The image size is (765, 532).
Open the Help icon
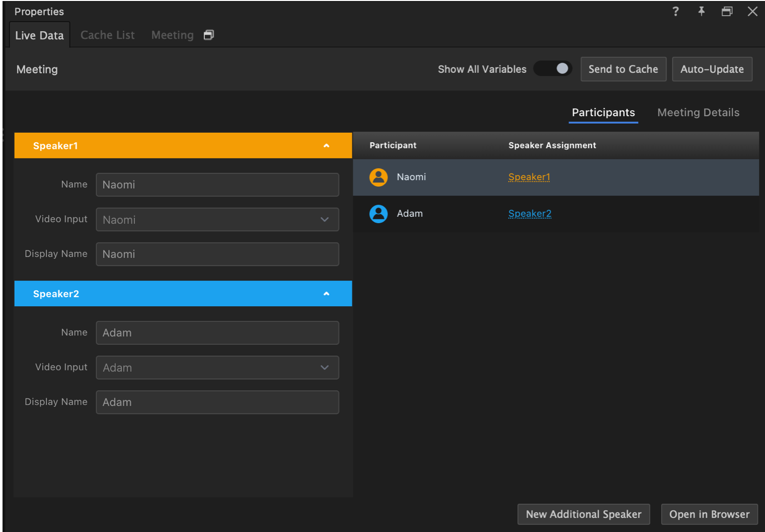675,11
